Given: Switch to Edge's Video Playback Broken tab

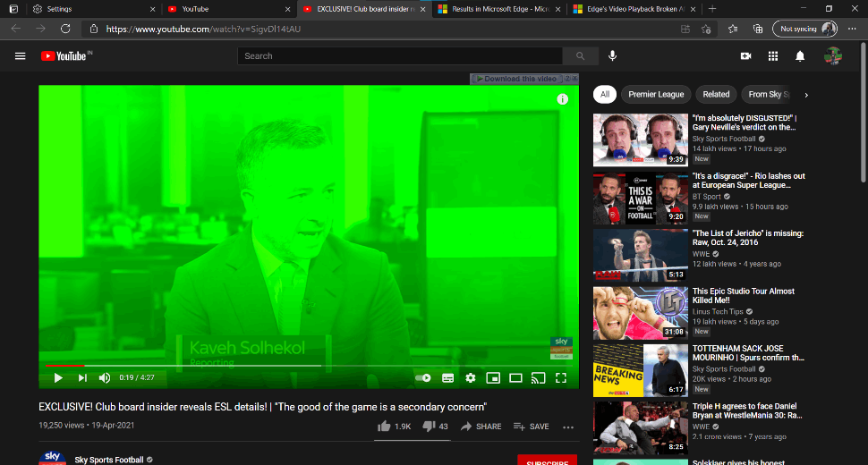Looking at the screenshot, I should [634, 9].
